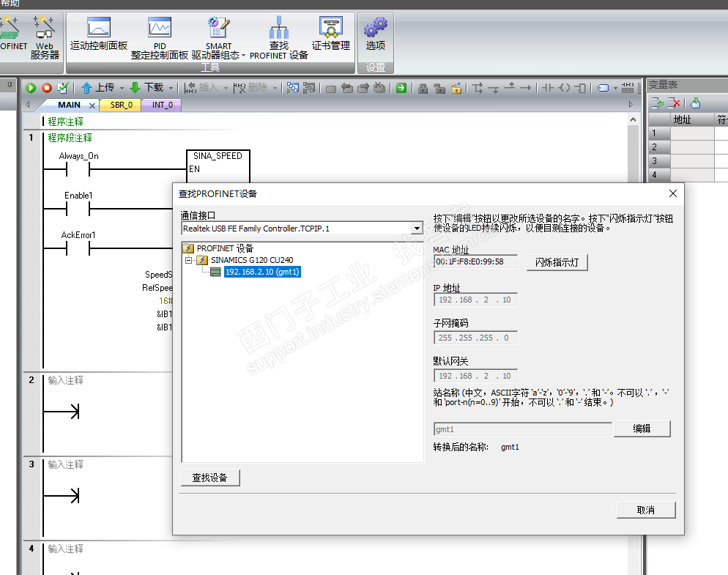Image resolution: width=728 pixels, height=575 pixels.
Task: Toggle program status monitoring icon
Action: (292, 88)
